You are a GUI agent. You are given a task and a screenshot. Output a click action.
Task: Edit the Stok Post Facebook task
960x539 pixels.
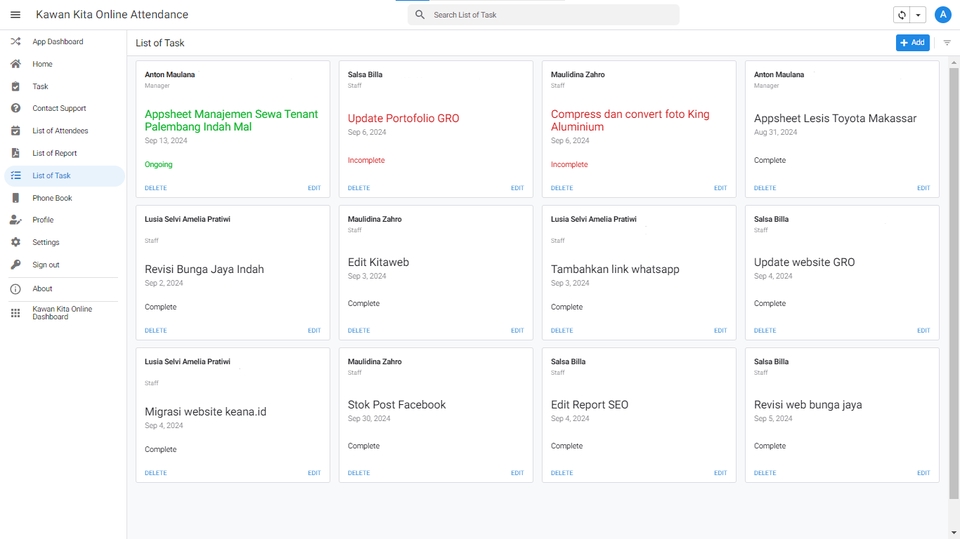517,473
